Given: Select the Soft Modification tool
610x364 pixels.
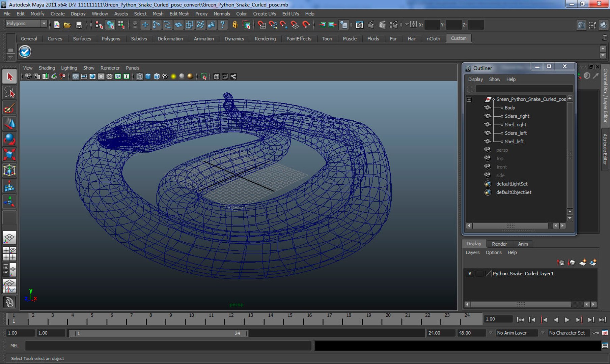Looking at the screenshot, I should coord(9,186).
